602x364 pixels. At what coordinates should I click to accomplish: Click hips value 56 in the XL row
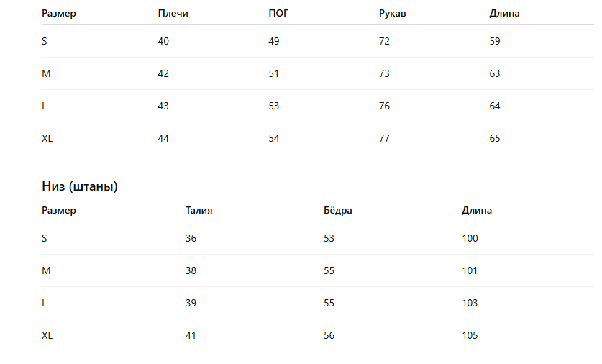[x=329, y=335]
